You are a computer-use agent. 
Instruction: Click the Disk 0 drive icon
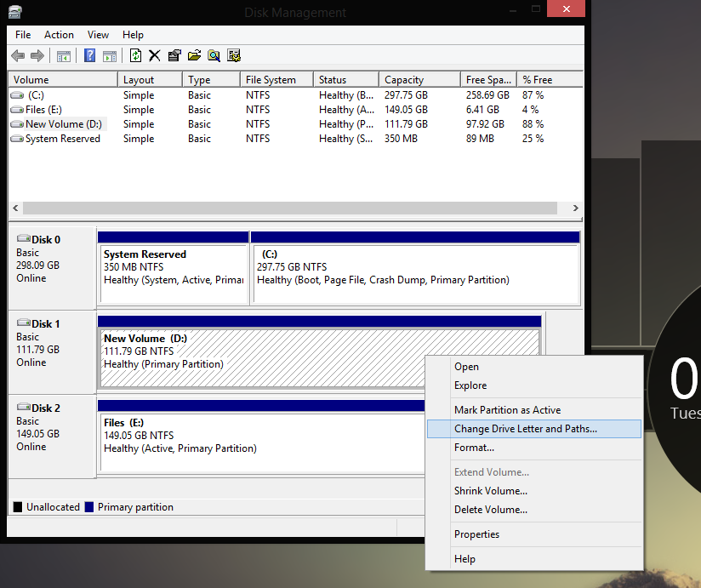[x=23, y=238]
